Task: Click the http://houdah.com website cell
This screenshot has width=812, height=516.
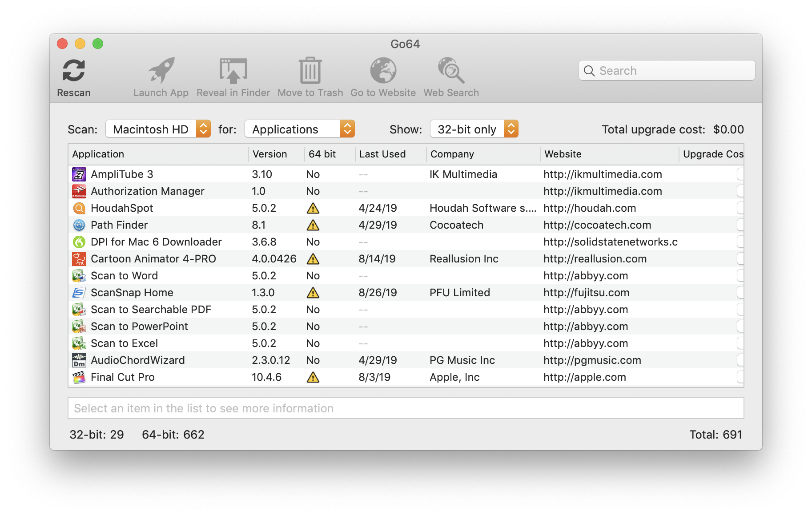Action: pyautogui.click(x=590, y=208)
